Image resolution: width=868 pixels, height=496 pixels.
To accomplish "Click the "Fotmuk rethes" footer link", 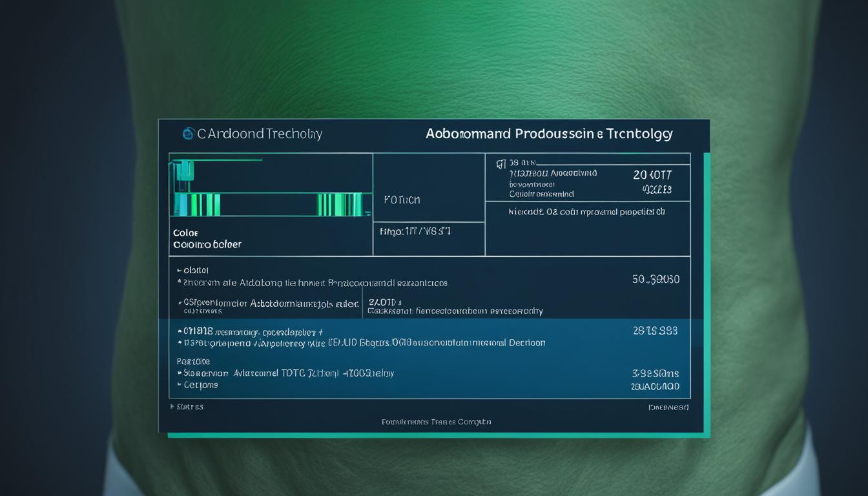I will point(435,421).
